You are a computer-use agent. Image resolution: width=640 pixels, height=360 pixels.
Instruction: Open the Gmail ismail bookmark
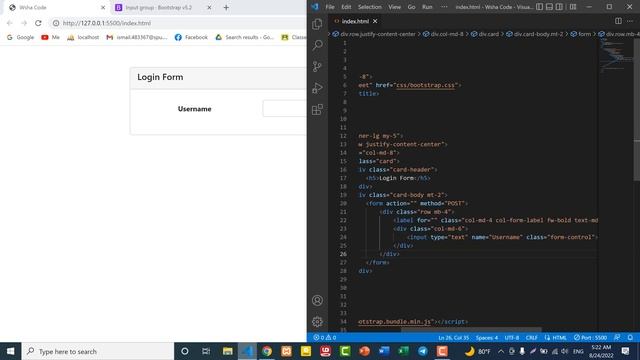point(137,37)
